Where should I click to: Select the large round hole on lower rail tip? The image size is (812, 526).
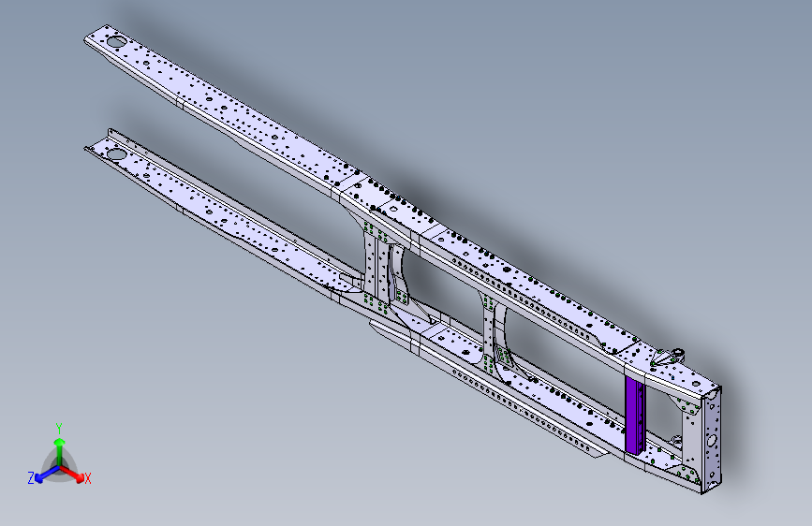116,153
